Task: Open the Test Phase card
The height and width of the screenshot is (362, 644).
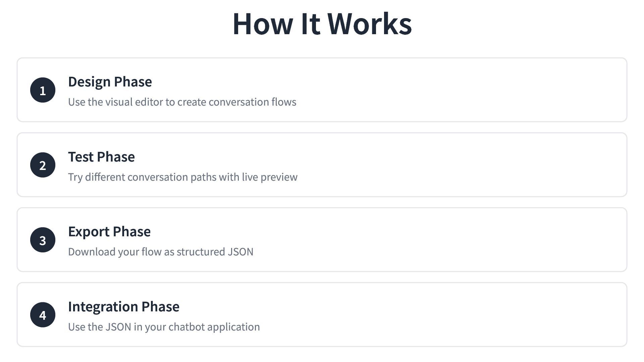Action: (322, 165)
